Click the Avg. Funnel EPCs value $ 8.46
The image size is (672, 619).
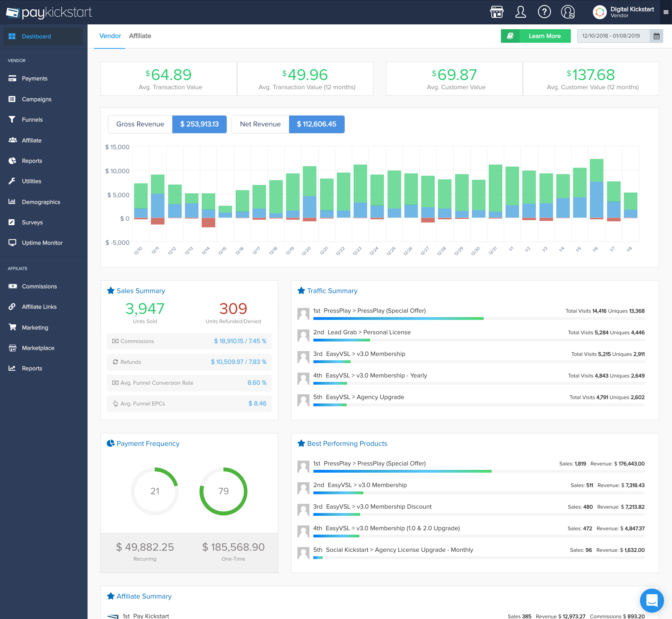(x=257, y=403)
